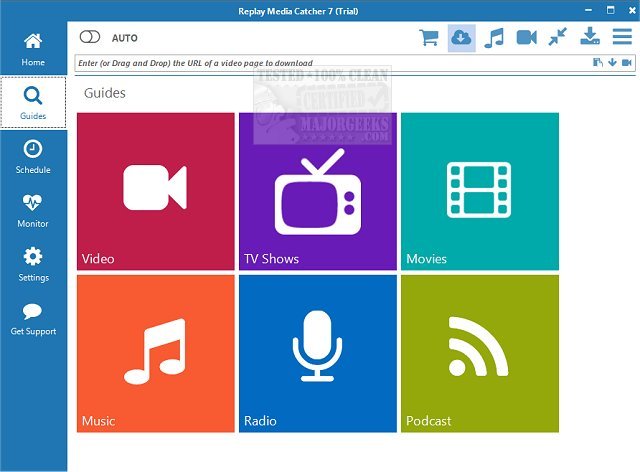Open the hamburger main menu

point(622,36)
